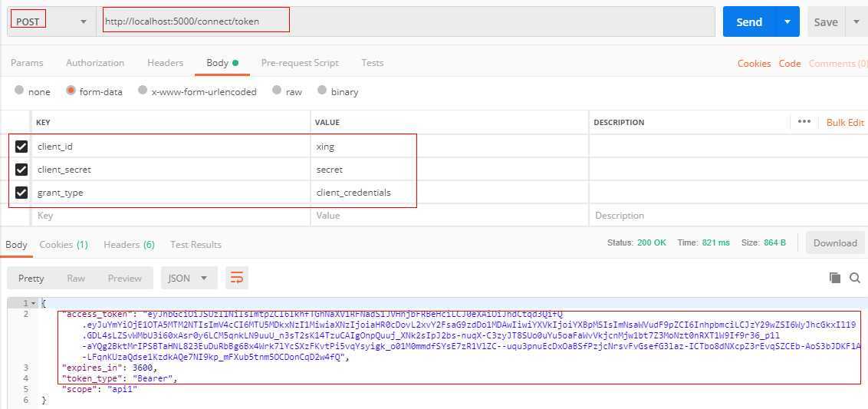Open the Code snippet link
The width and height of the screenshot is (868, 409).
click(x=790, y=63)
